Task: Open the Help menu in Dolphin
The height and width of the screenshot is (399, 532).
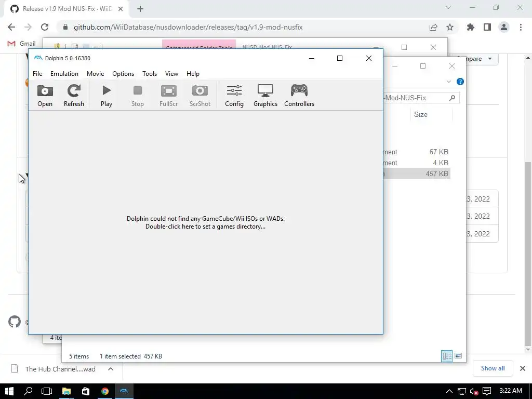Action: 193,74
